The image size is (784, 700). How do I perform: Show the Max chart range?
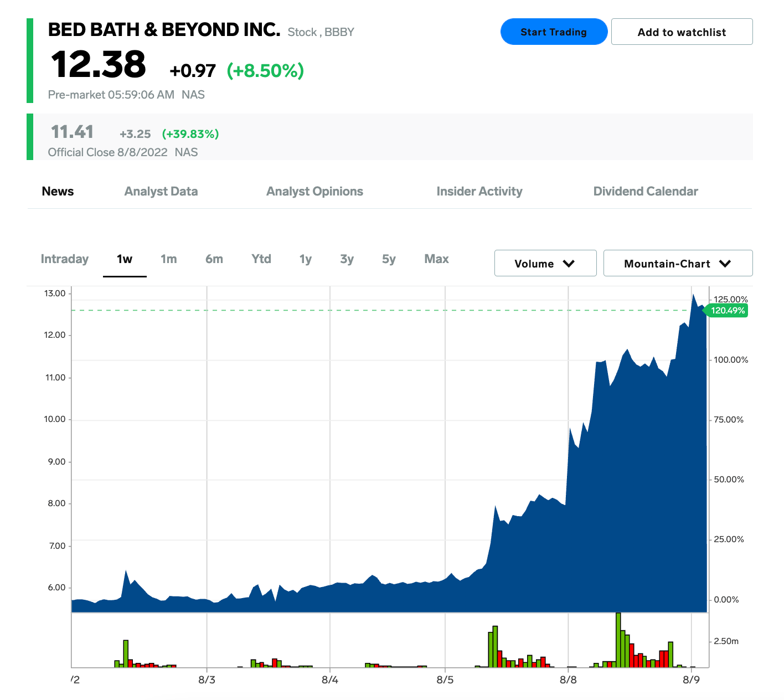pos(436,259)
